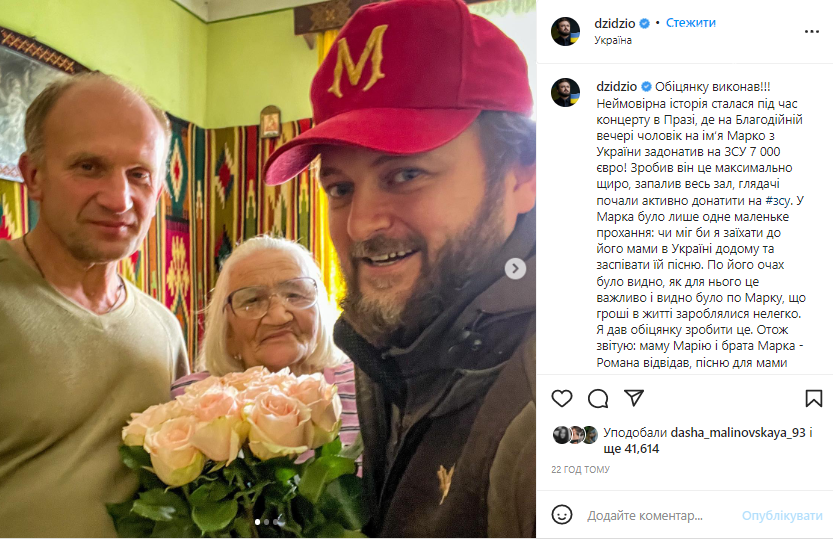Click dzidzio avatar beside the caption
The height and width of the screenshot is (539, 833).
(x=565, y=92)
